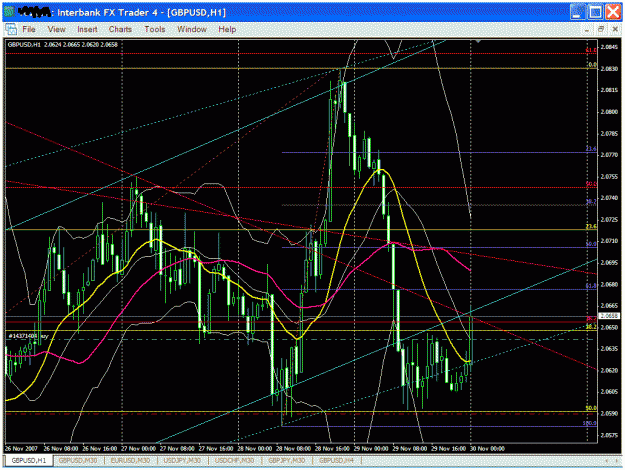Switch to the GBPUSD,M30 chart tab
Viewport: 625px width, 470px height.
(78, 460)
